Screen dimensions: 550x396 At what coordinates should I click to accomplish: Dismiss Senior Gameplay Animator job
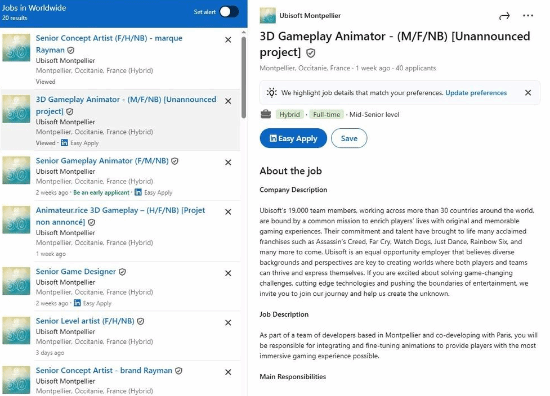click(228, 162)
